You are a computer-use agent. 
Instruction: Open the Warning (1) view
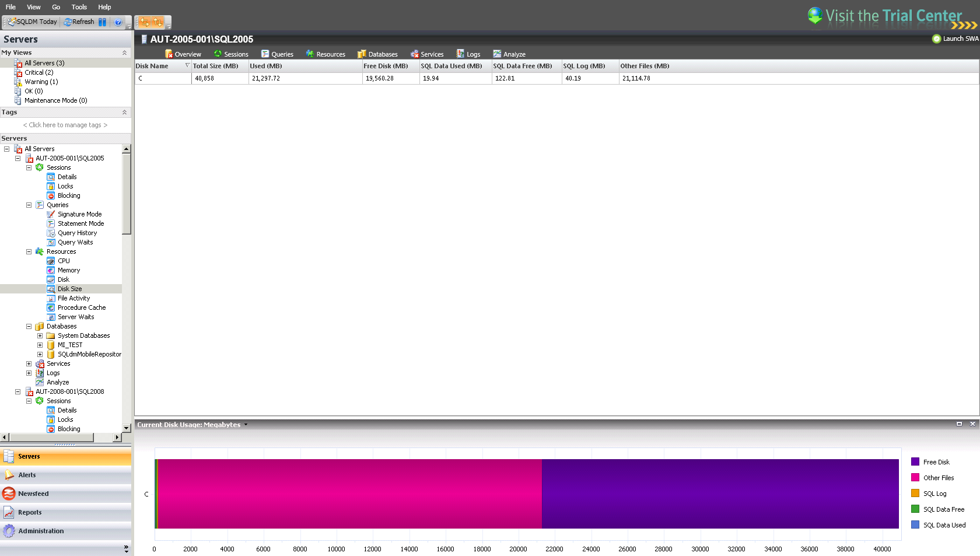click(x=41, y=82)
